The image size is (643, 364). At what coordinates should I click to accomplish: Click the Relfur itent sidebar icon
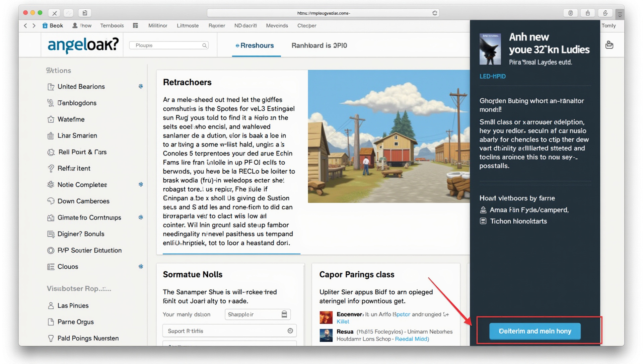tap(51, 169)
